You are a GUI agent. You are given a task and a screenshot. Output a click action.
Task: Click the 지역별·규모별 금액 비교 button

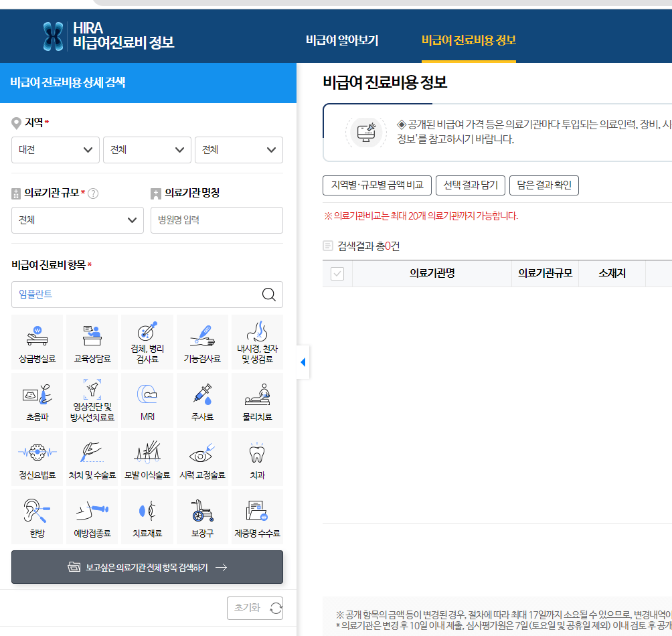377,185
